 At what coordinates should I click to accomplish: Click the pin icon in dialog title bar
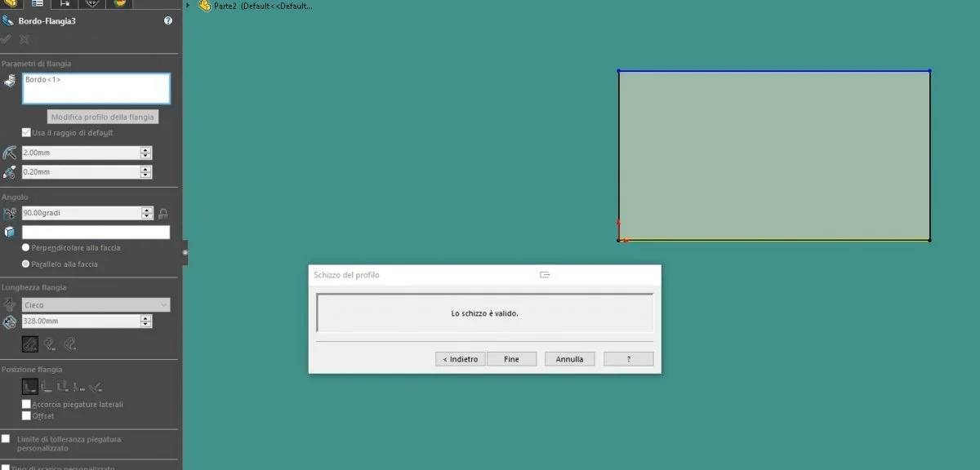coord(545,275)
